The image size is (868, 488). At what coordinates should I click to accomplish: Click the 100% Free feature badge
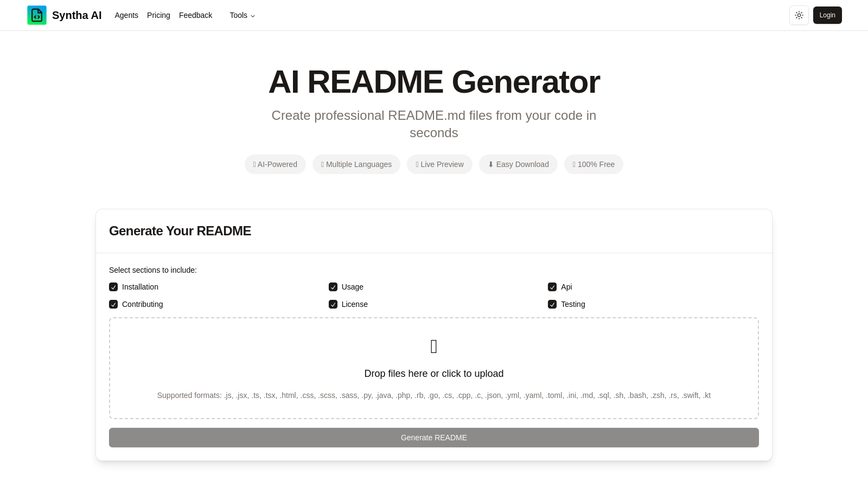tap(593, 164)
